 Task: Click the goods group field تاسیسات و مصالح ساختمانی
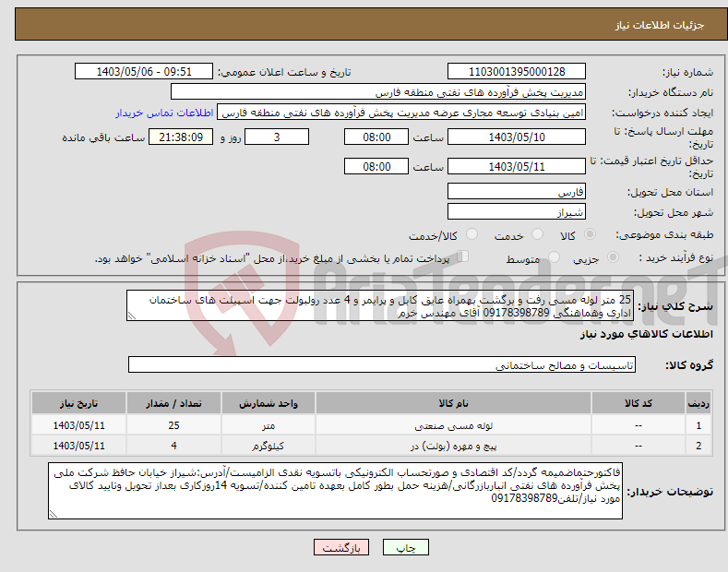[382, 365]
